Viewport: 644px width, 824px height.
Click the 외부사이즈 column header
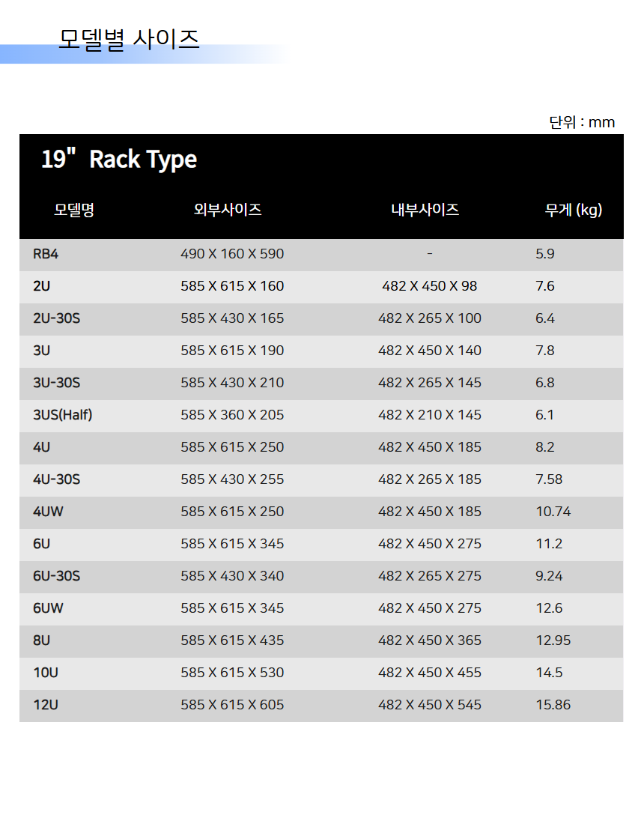click(228, 210)
